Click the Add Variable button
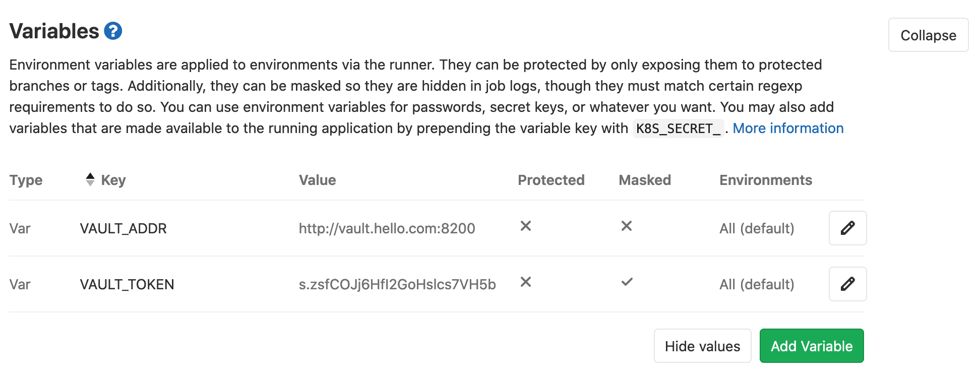Image resolution: width=980 pixels, height=381 pixels. 811,346
